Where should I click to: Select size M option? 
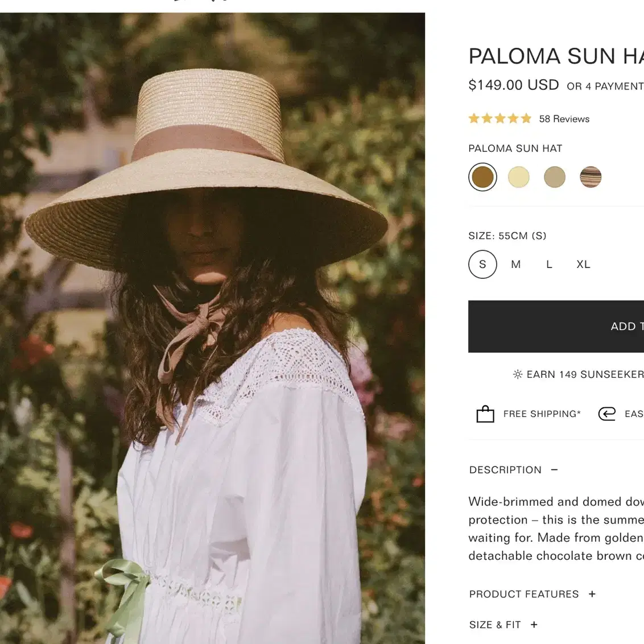pos(516,264)
